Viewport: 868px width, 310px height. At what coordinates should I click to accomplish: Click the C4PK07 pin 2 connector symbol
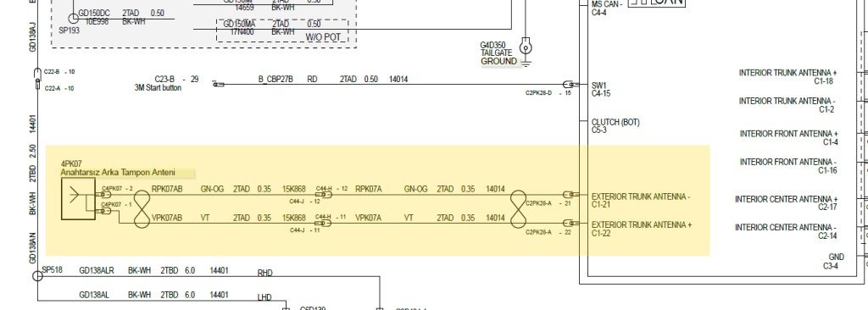tap(106, 195)
